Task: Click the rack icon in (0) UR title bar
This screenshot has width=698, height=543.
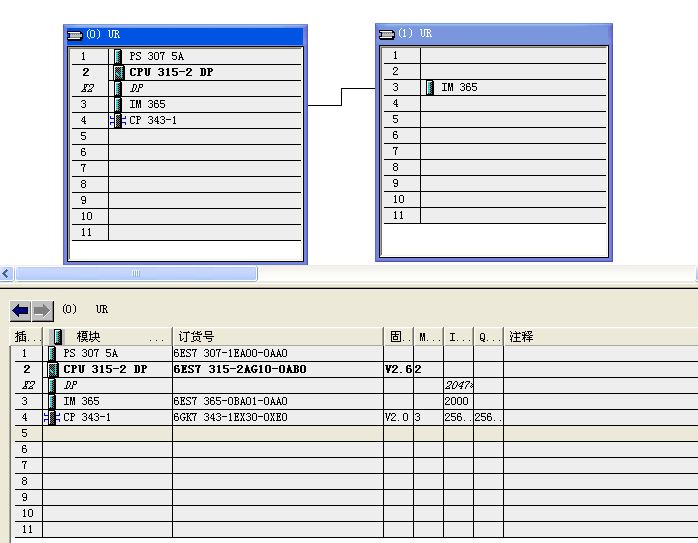Action: (x=75, y=35)
